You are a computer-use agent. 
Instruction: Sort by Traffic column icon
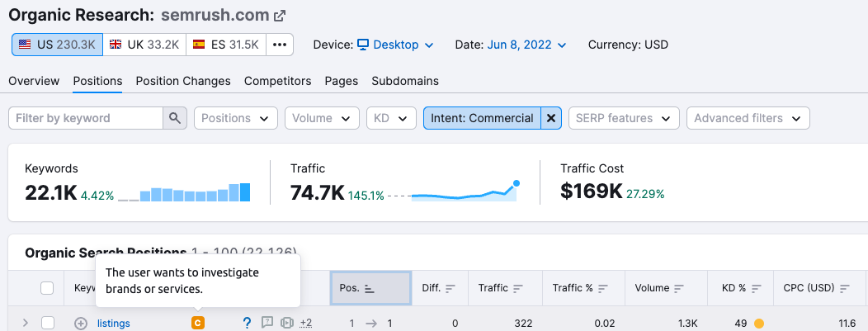pos(518,288)
